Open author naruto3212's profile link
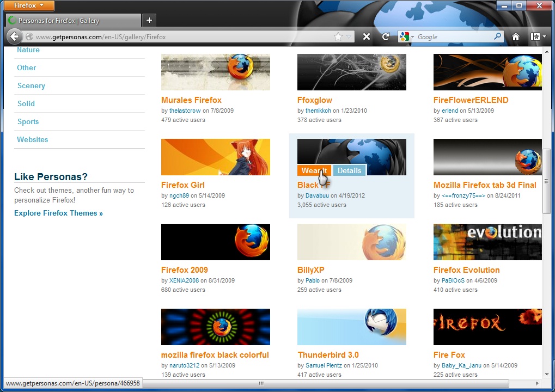 185,365
